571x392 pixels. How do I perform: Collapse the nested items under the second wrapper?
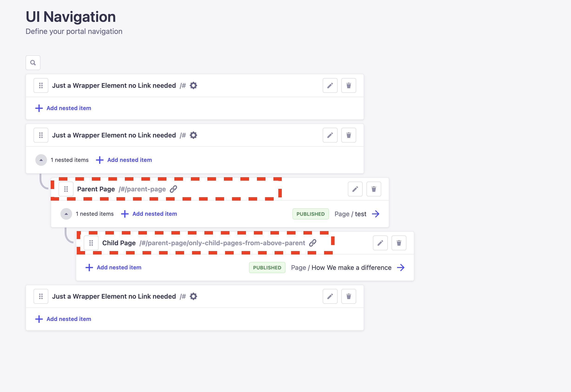pos(41,160)
